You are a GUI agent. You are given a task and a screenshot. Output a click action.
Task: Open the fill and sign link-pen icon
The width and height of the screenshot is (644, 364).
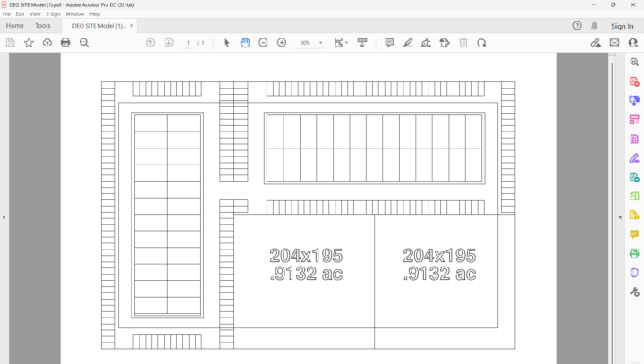(596, 43)
